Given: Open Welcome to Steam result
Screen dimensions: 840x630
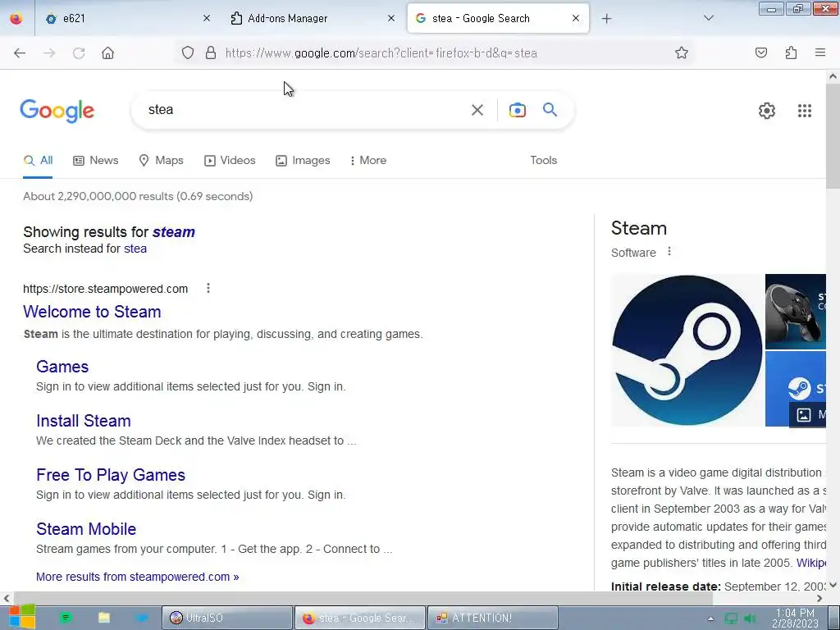Looking at the screenshot, I should 92,312.
